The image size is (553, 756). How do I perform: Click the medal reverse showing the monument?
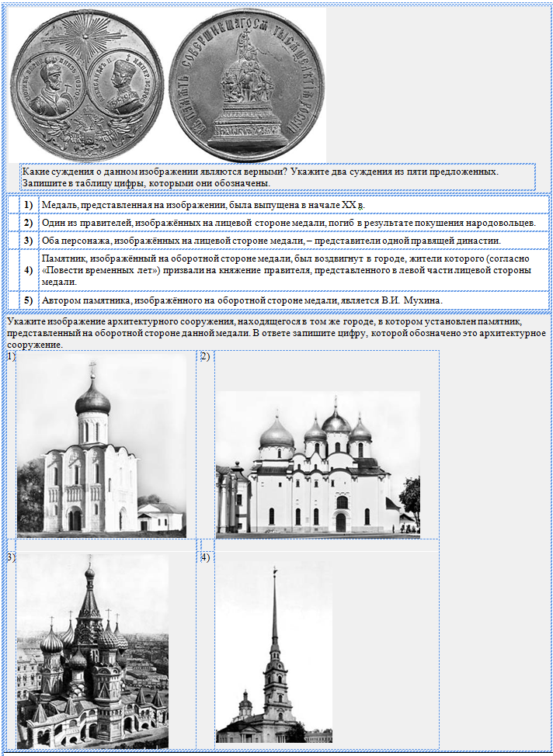pos(246,85)
